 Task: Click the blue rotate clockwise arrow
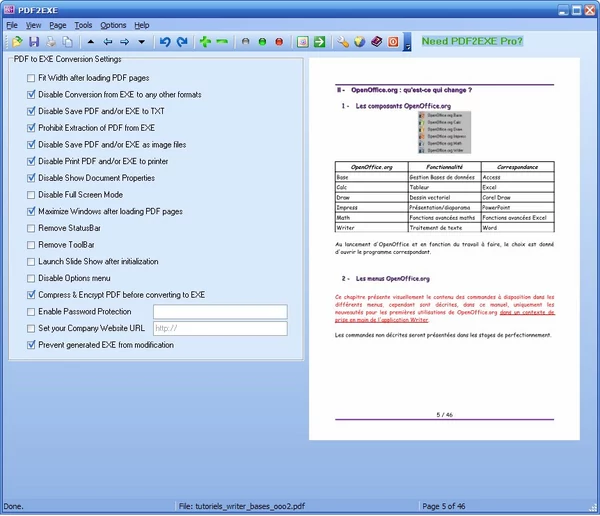pyautogui.click(x=182, y=41)
